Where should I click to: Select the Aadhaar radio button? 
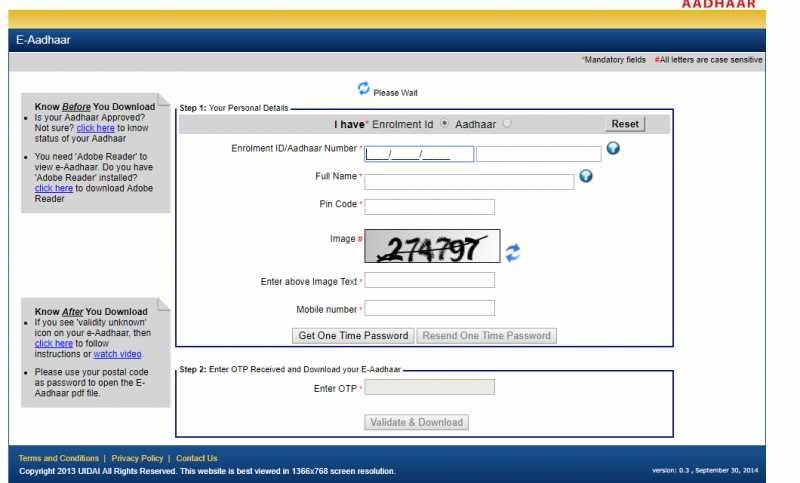click(x=507, y=124)
